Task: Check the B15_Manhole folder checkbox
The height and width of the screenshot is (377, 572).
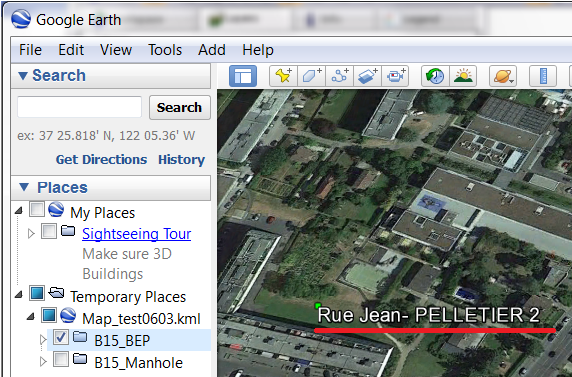Action: pyautogui.click(x=61, y=359)
